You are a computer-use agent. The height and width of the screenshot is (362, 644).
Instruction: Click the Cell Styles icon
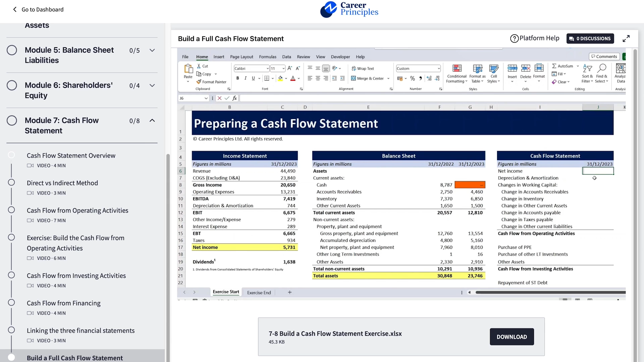494,68
